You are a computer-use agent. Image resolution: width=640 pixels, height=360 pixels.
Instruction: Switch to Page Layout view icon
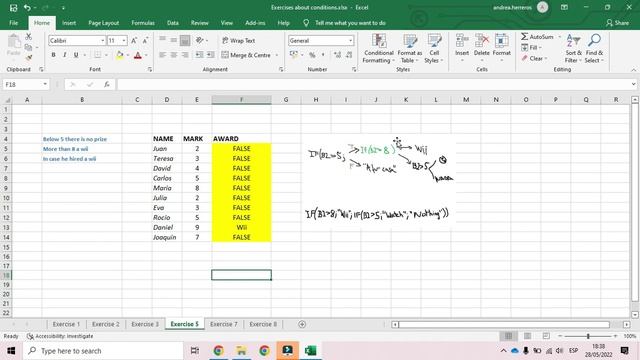point(527,336)
